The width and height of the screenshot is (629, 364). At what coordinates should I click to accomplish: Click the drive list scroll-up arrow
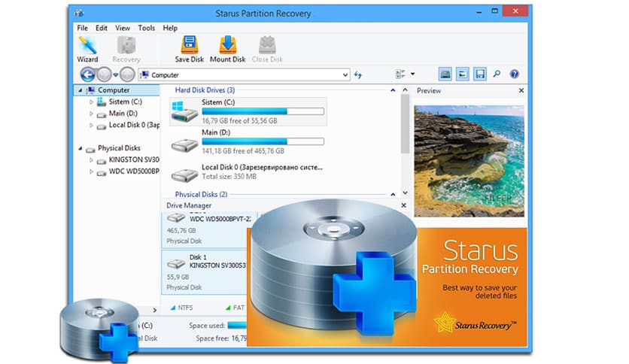point(405,90)
